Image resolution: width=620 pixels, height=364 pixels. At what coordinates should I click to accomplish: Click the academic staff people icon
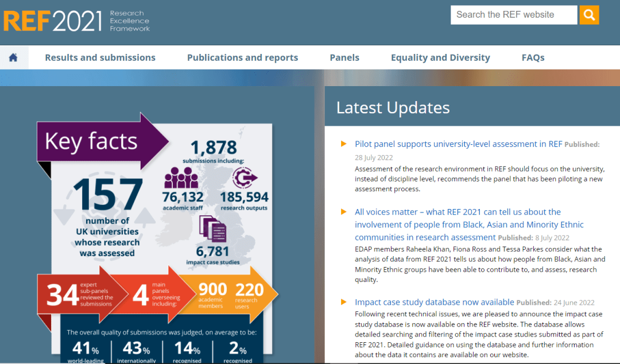[x=181, y=178]
